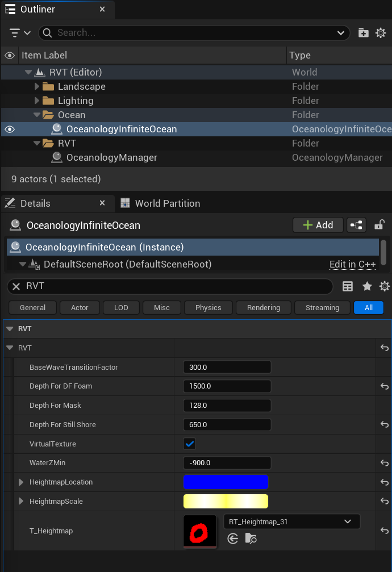Select OceanologyInfiniteOcean (Instance) component row
This screenshot has height=572, width=392.
[x=193, y=247]
